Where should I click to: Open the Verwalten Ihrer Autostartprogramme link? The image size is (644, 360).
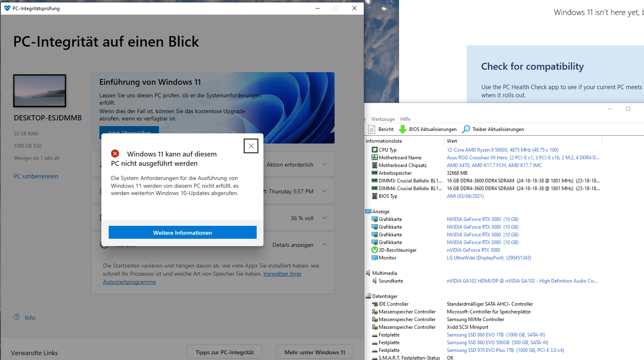coord(282,274)
